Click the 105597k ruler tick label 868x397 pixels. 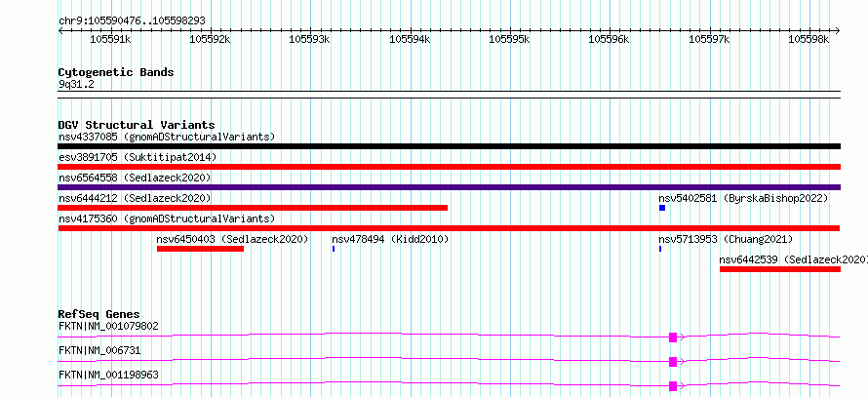pos(709,39)
